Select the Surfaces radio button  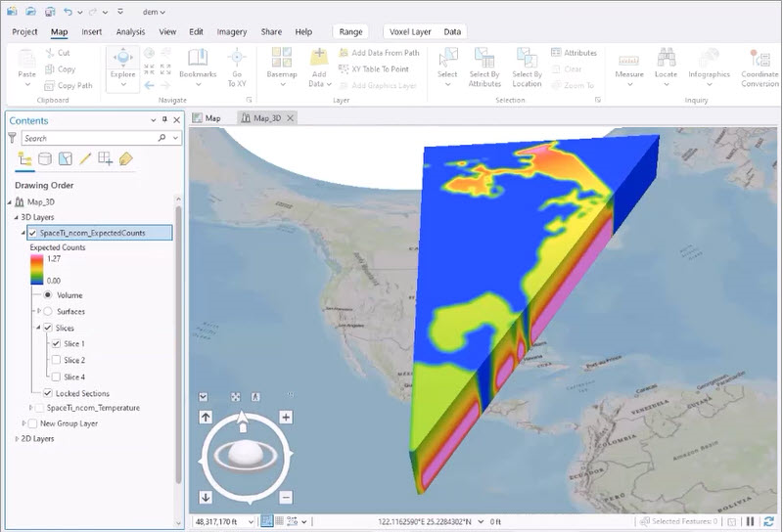(48, 311)
